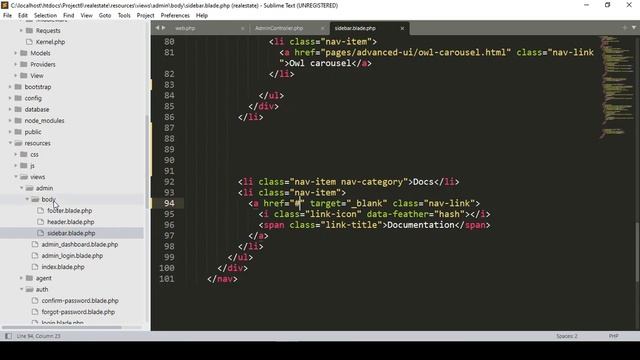Open confirm-password.blade.php file
Image resolution: width=640 pixels, height=360 pixels.
[x=80, y=301]
